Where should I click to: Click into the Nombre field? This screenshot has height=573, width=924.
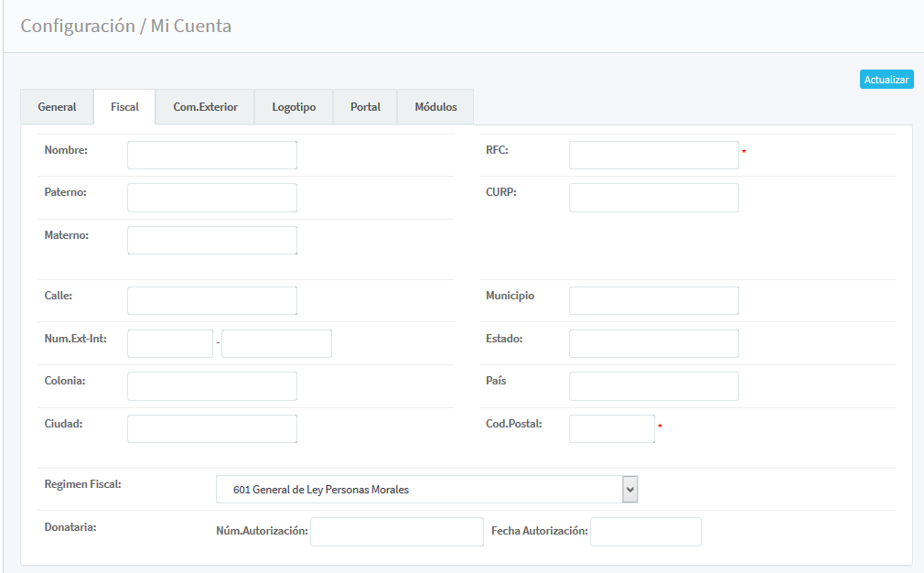click(x=212, y=156)
